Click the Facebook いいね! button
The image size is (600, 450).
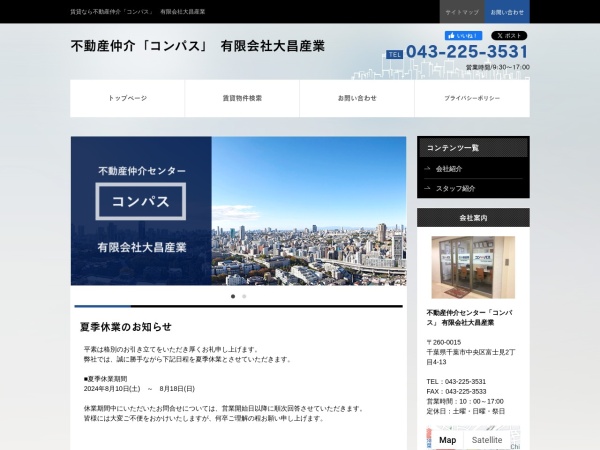[x=463, y=36]
